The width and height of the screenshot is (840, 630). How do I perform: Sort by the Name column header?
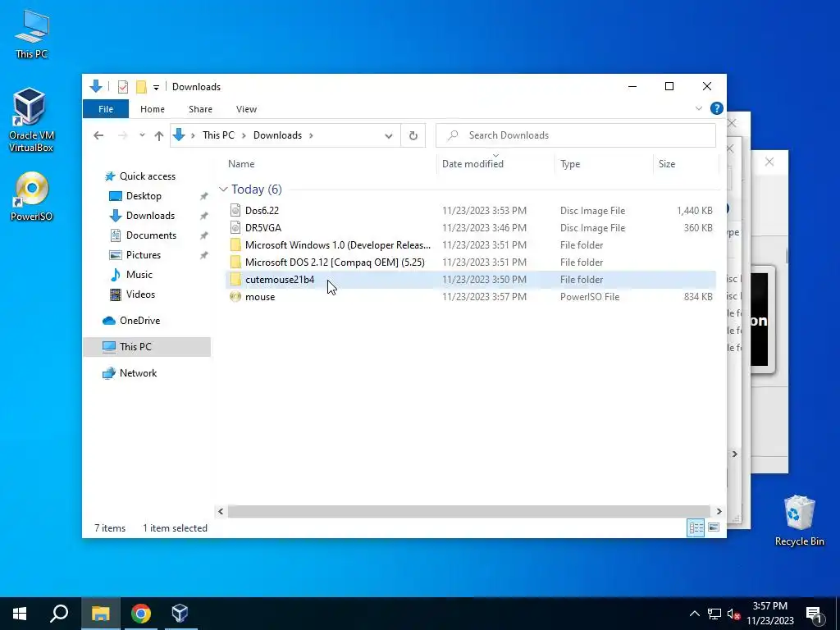coord(241,164)
